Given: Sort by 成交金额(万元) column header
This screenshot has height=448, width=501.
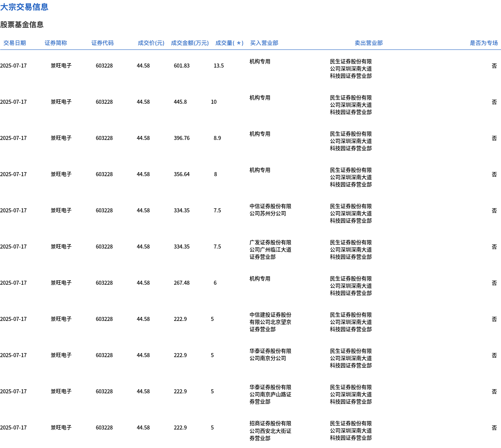Looking at the screenshot, I should [x=190, y=43].
